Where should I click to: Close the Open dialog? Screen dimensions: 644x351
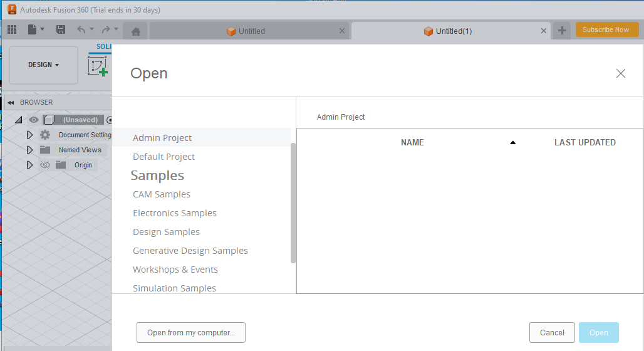[621, 73]
